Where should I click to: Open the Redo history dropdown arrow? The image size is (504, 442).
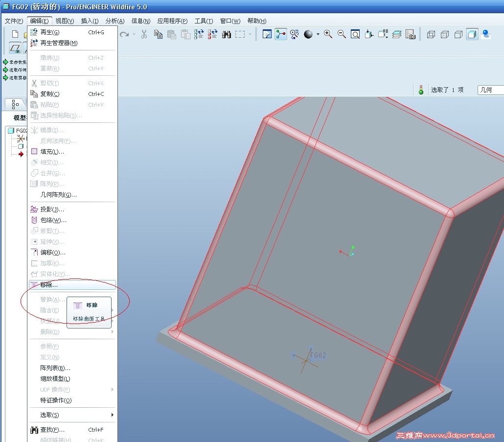pyautogui.click(x=134, y=34)
